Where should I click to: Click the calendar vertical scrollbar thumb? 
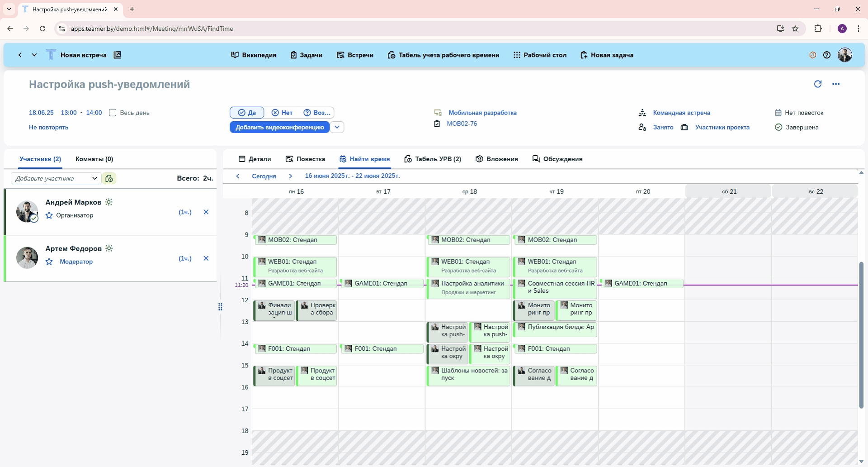(861, 335)
